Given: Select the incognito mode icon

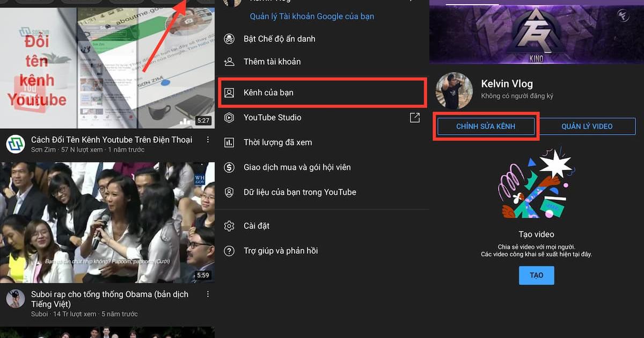Looking at the screenshot, I should point(230,39).
